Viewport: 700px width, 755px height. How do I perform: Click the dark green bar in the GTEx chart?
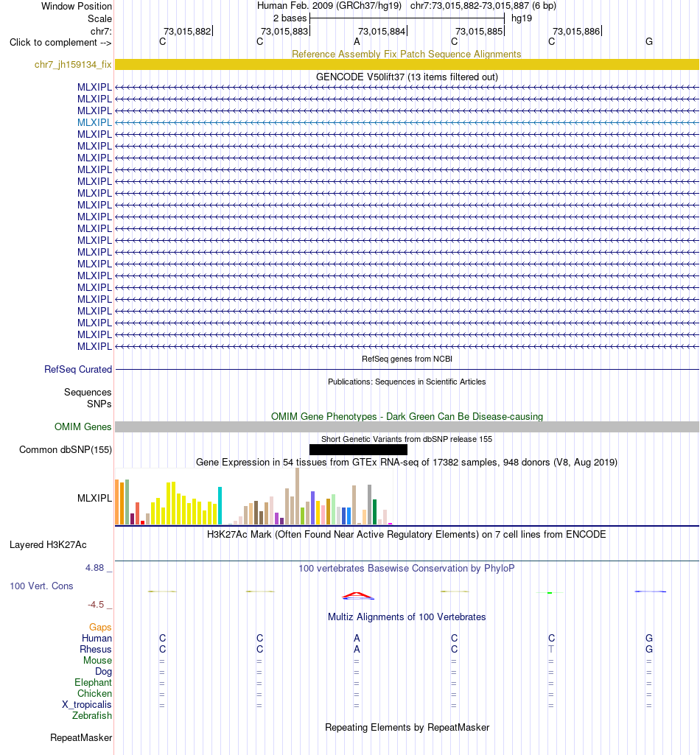[375, 512]
